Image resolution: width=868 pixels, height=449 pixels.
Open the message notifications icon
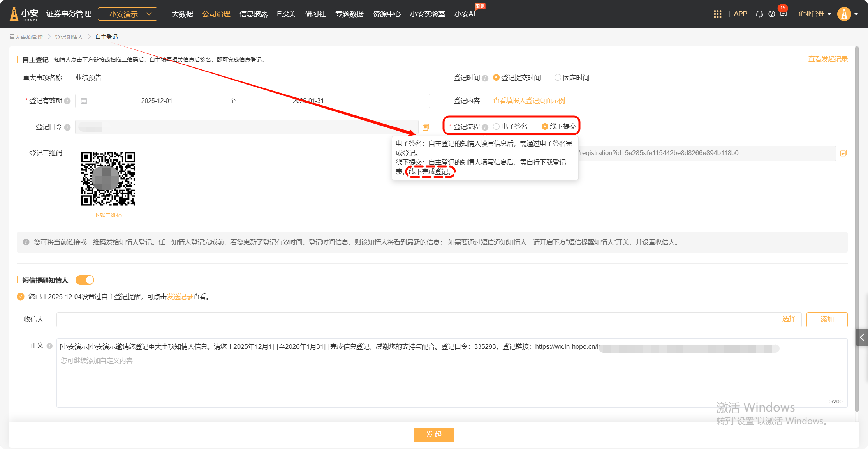(x=783, y=14)
